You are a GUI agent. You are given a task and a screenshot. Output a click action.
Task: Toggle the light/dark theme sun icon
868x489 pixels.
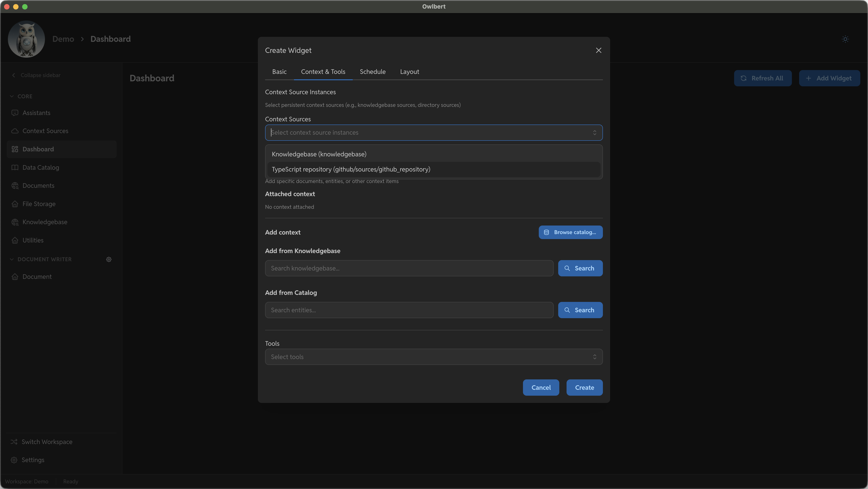click(845, 39)
